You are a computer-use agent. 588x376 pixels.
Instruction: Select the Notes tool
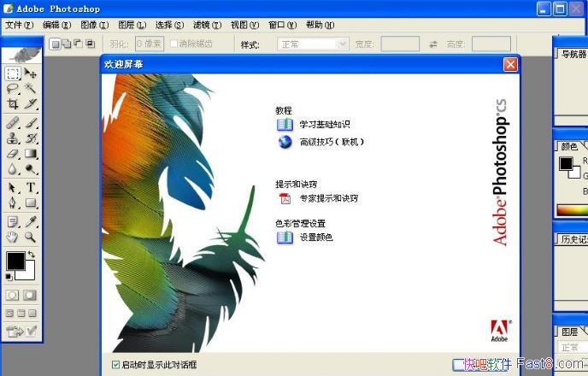point(13,221)
